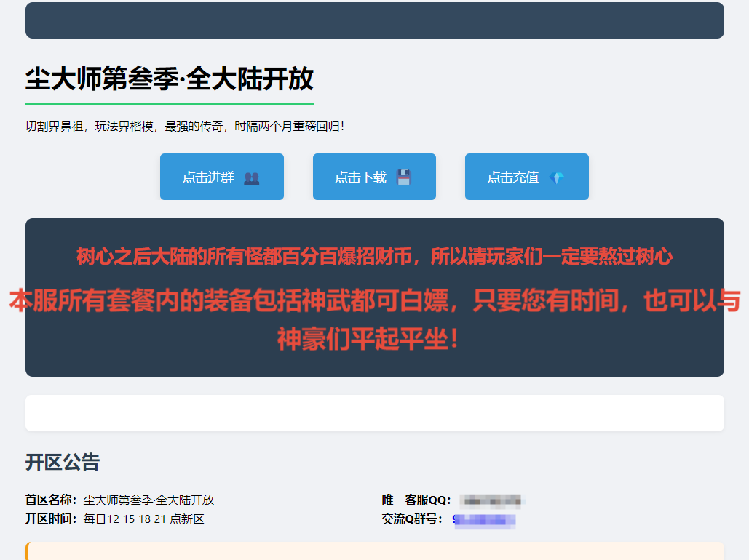The image size is (749, 560).
Task: Click the 唯一客服QQ label
Action: pos(416,500)
